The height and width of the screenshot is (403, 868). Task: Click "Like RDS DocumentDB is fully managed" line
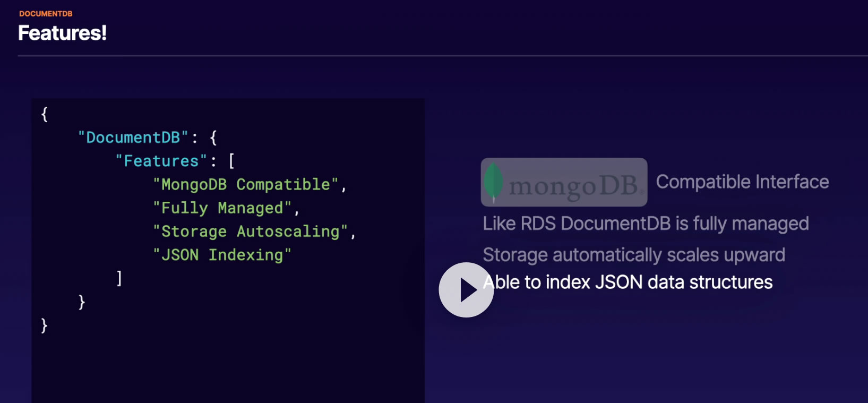646,224
